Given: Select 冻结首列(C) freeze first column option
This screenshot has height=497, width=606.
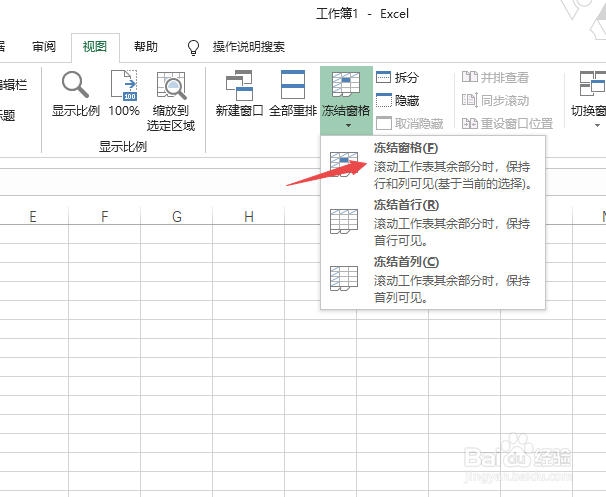Looking at the screenshot, I should [x=433, y=279].
